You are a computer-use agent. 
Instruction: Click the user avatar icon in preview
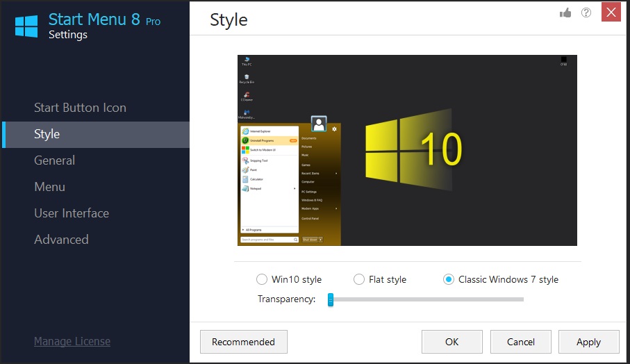point(319,124)
